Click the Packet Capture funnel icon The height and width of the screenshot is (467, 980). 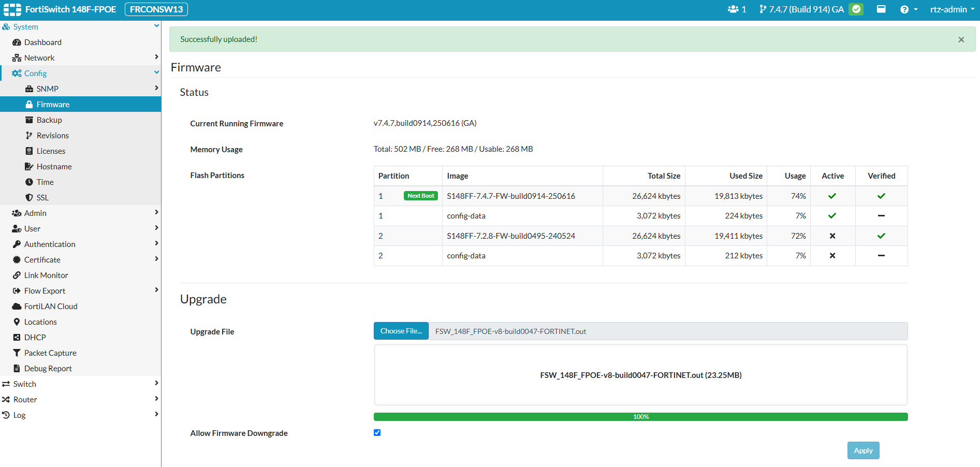(x=17, y=353)
